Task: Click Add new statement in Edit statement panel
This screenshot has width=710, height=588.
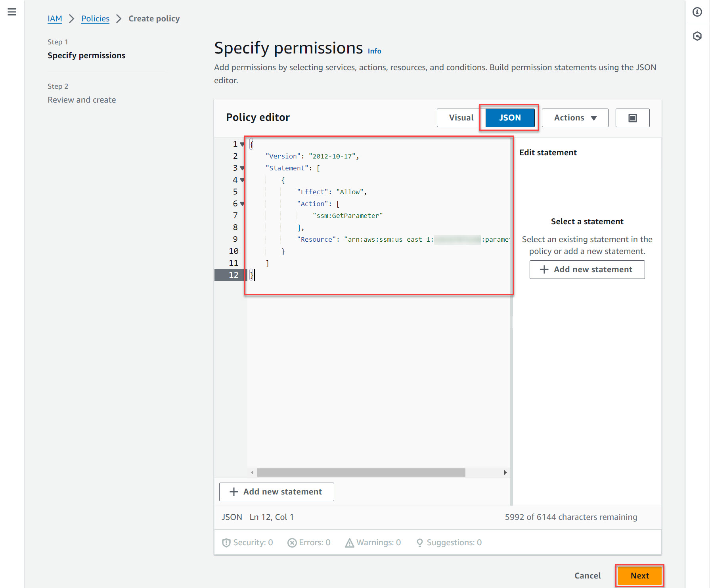Action: (587, 269)
